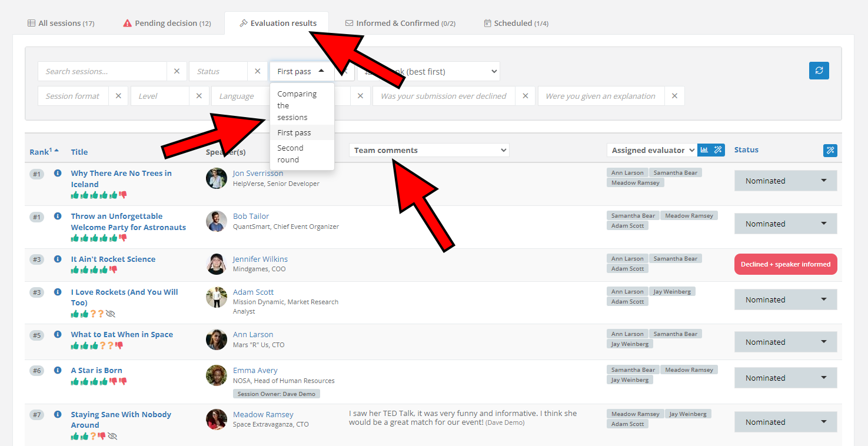Viewport: 868px width, 446px height.
Task: Open the Team comments column dropdown
Action: click(429, 150)
